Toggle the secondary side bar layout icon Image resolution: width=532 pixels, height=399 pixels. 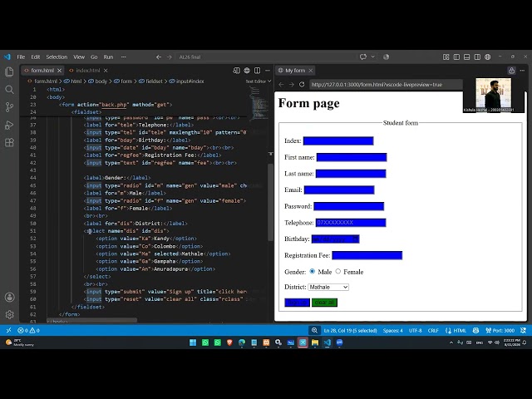click(477, 57)
